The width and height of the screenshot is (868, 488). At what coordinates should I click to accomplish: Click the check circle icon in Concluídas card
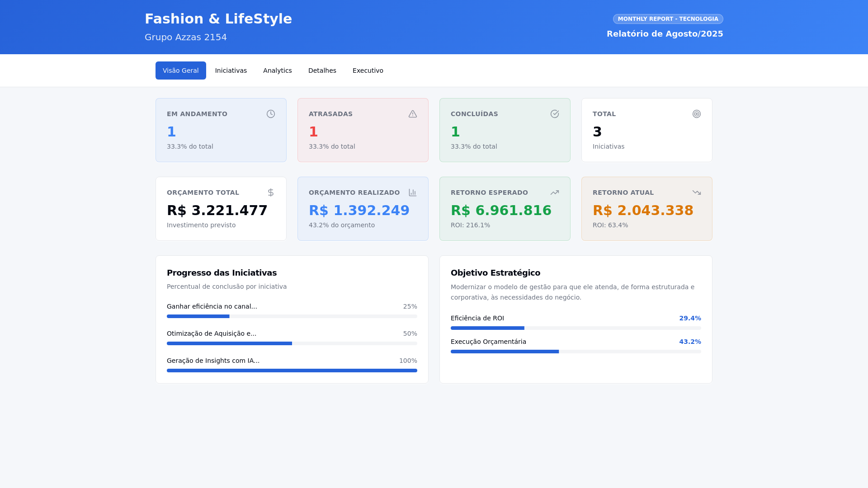point(555,114)
